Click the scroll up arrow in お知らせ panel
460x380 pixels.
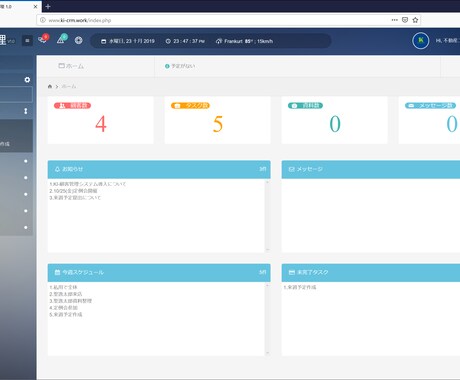pos(267,182)
